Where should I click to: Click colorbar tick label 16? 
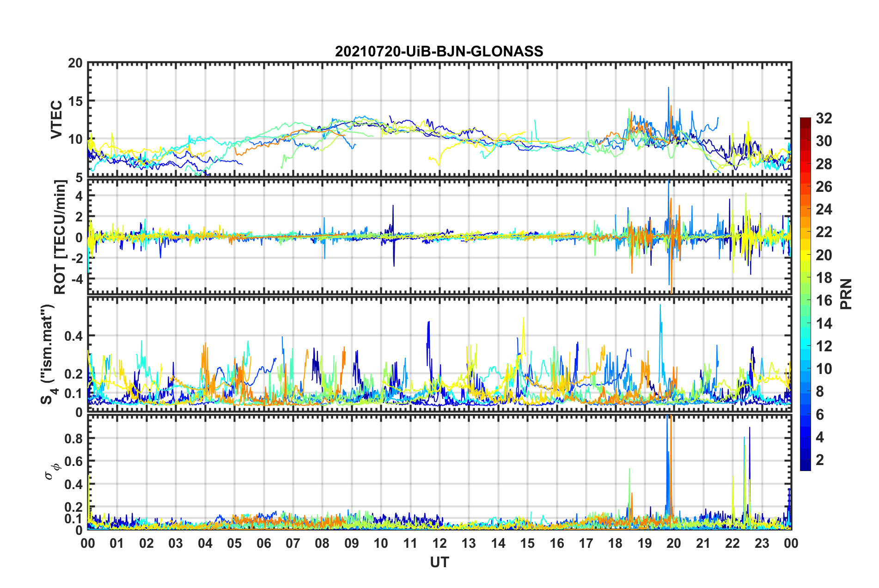pyautogui.click(x=824, y=300)
